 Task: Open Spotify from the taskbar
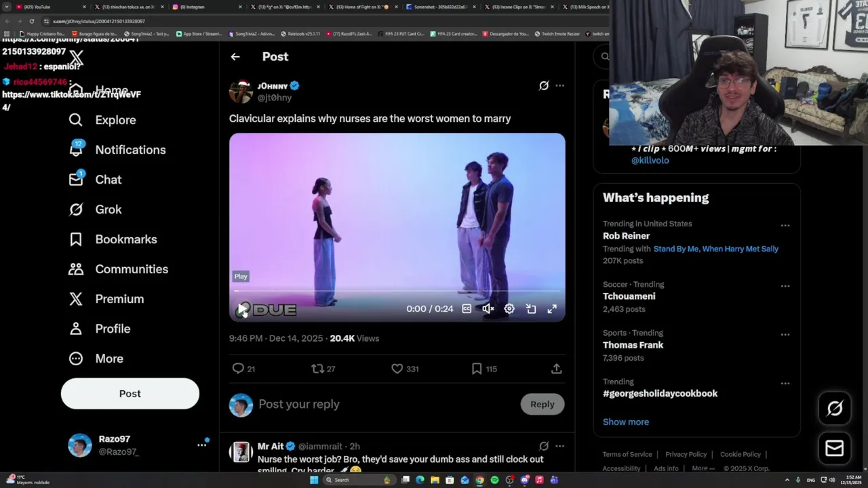(x=494, y=480)
